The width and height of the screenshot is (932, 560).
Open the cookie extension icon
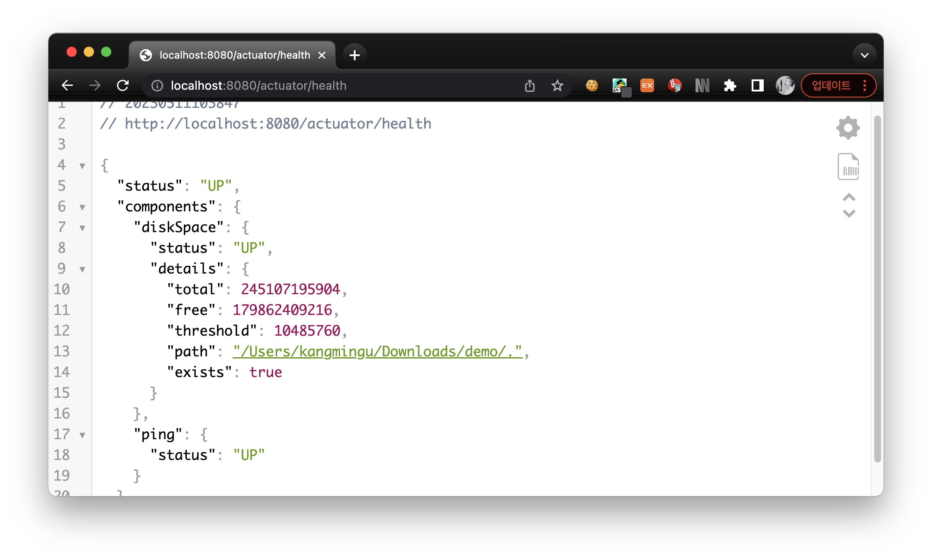tap(592, 86)
